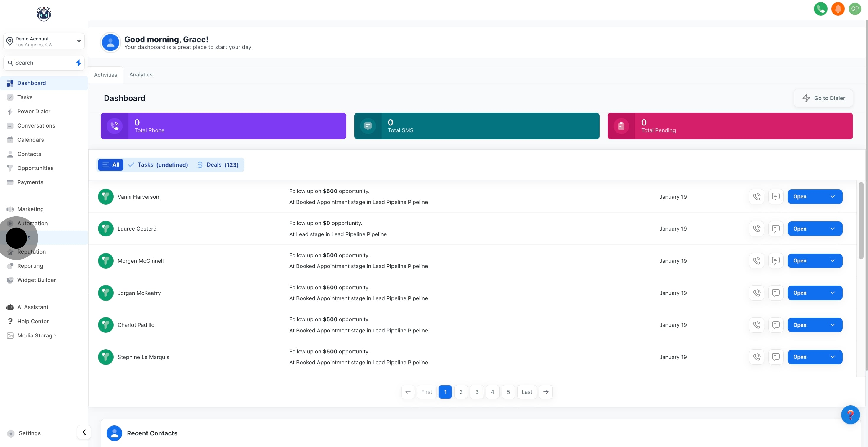Image resolution: width=868 pixels, height=447 pixels.
Task: Filter list by Deals (123)
Action: (x=218, y=165)
